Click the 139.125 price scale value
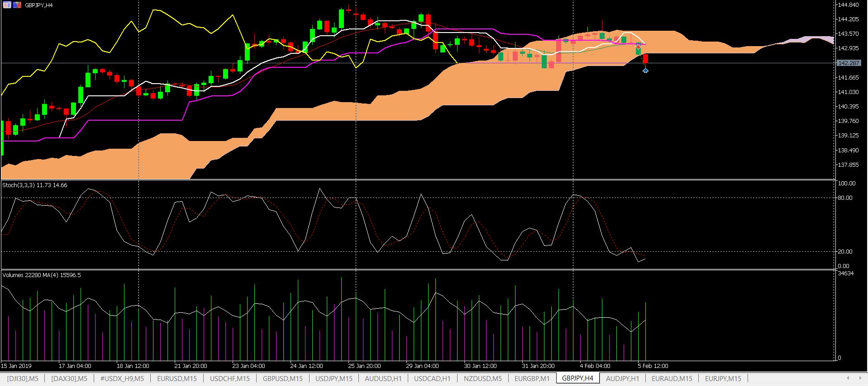The height and width of the screenshot is (386, 868). [x=848, y=136]
